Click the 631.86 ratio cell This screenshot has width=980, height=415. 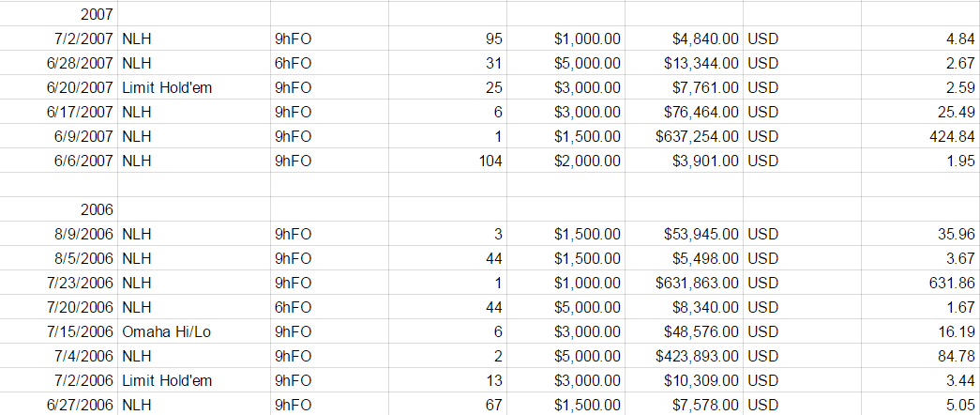[x=921, y=283]
